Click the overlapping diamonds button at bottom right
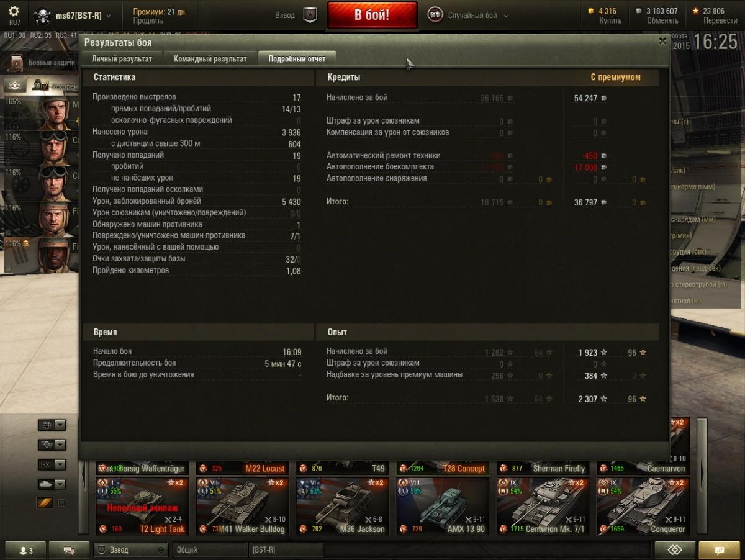The height and width of the screenshot is (560, 745). pyautogui.click(x=674, y=550)
